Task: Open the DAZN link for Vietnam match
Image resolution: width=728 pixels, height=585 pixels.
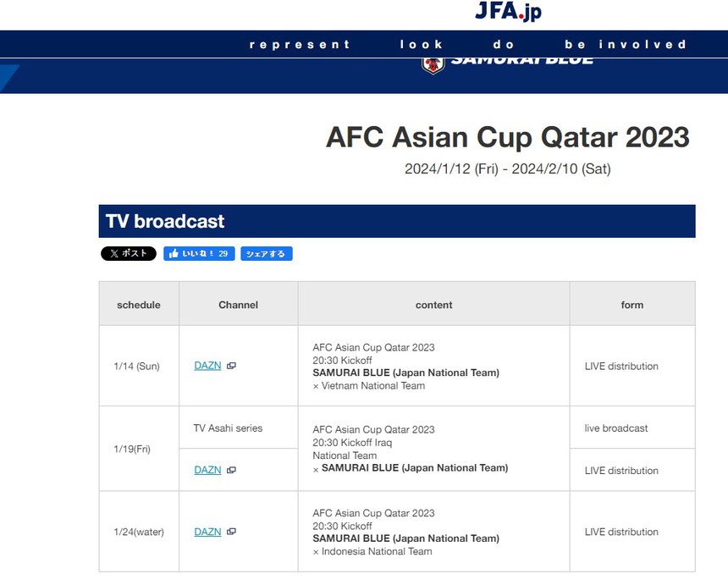Action: point(207,366)
